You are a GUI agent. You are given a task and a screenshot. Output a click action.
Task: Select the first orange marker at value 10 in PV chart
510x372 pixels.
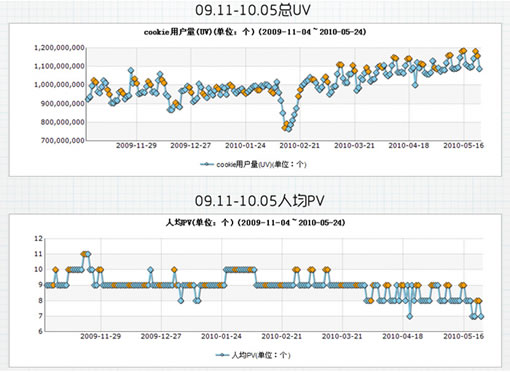click(x=55, y=270)
